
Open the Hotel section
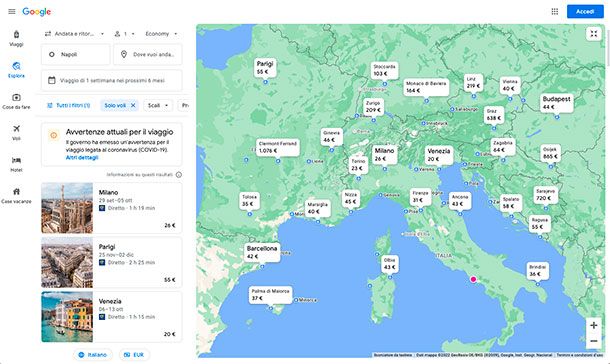16,164
